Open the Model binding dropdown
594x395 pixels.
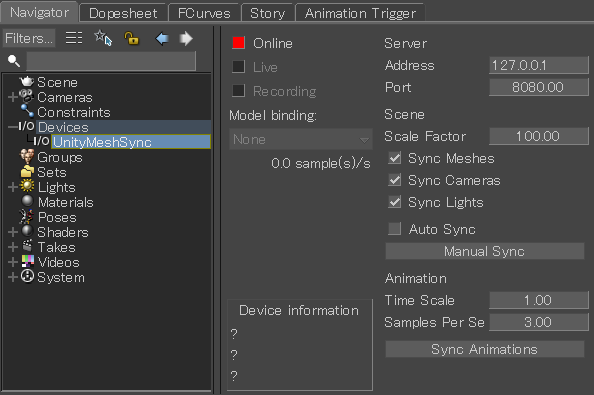(x=301, y=139)
